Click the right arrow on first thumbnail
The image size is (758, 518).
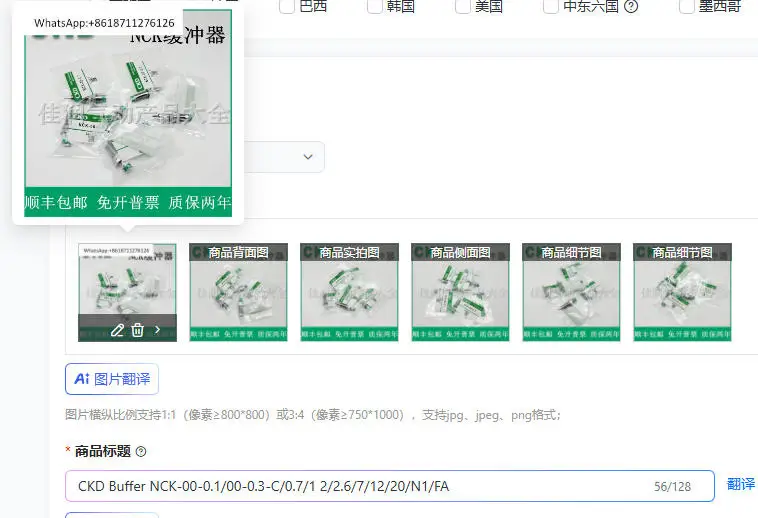point(158,330)
